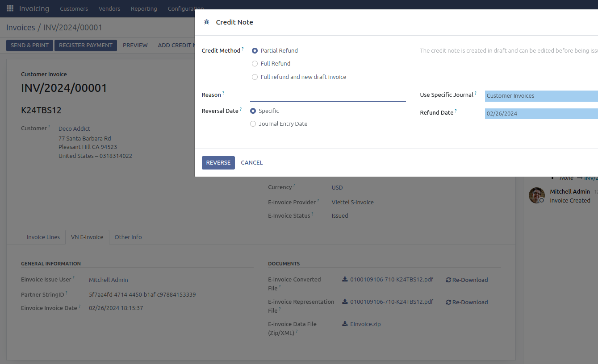The image size is (598, 364).
Task: Click the Reverse button
Action: tap(218, 163)
